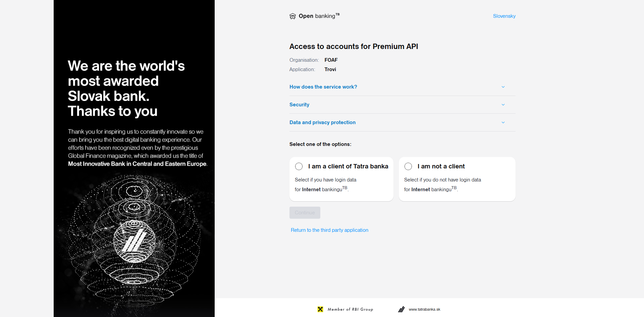Visit the www.tatrabanka.sk link
The height and width of the screenshot is (317, 644).
point(424,309)
